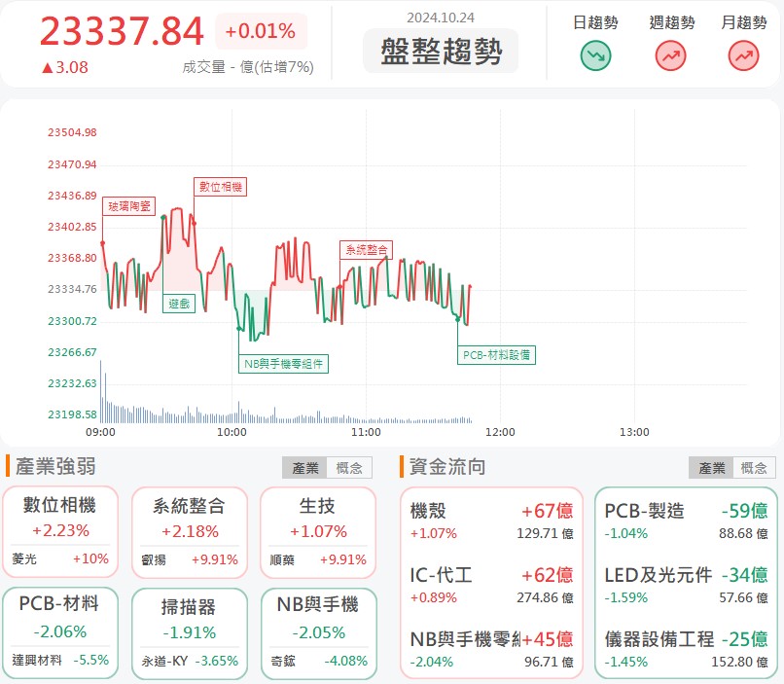The width and height of the screenshot is (784, 684).
Task: Click the 遊戲 chart annotation label
Action: point(179,303)
